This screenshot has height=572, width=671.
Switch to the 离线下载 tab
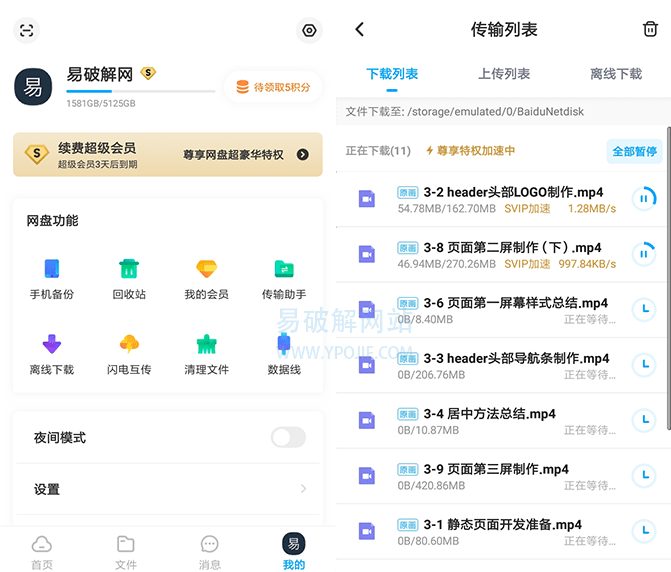(616, 74)
